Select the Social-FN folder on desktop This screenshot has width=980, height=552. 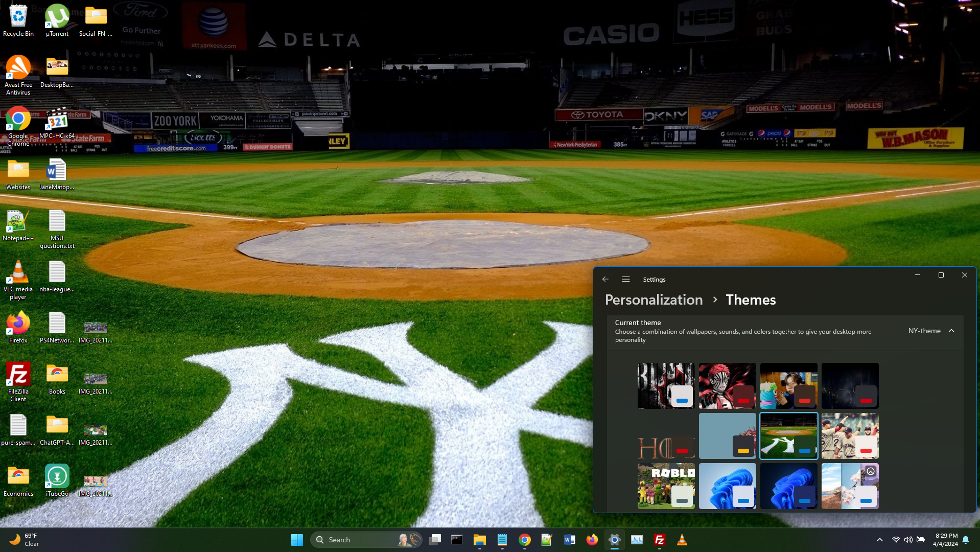tap(96, 20)
